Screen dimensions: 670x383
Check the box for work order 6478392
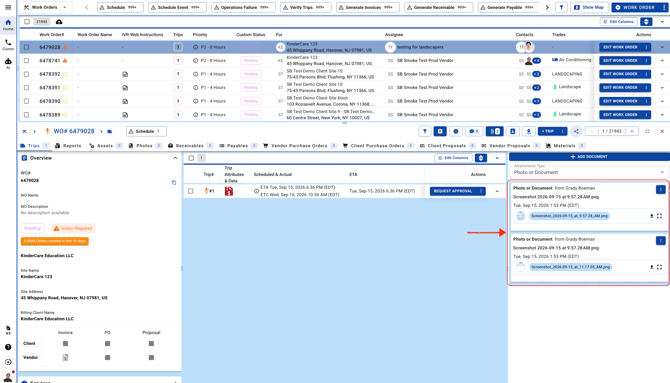click(26, 74)
